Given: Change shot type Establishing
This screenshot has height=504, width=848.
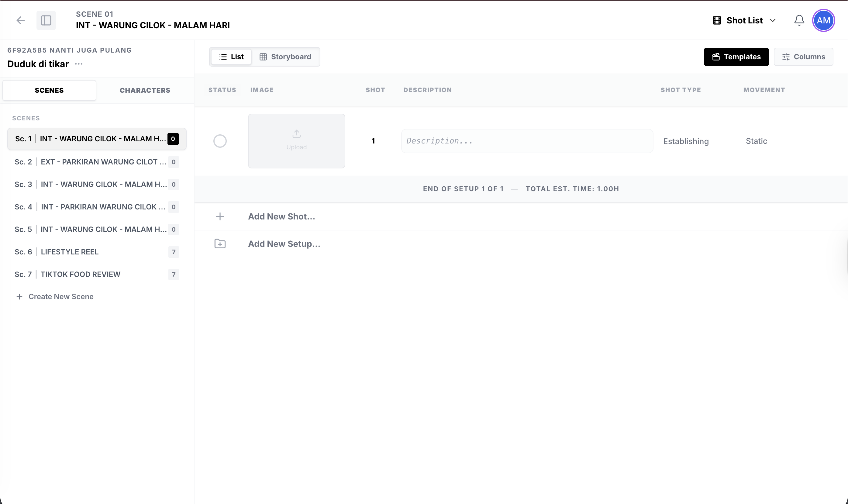Looking at the screenshot, I should [686, 141].
